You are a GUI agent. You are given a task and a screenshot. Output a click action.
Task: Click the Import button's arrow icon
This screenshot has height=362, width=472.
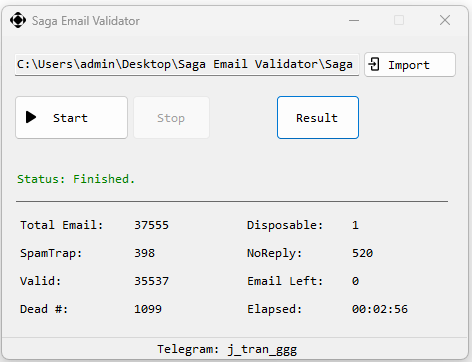pyautogui.click(x=374, y=64)
